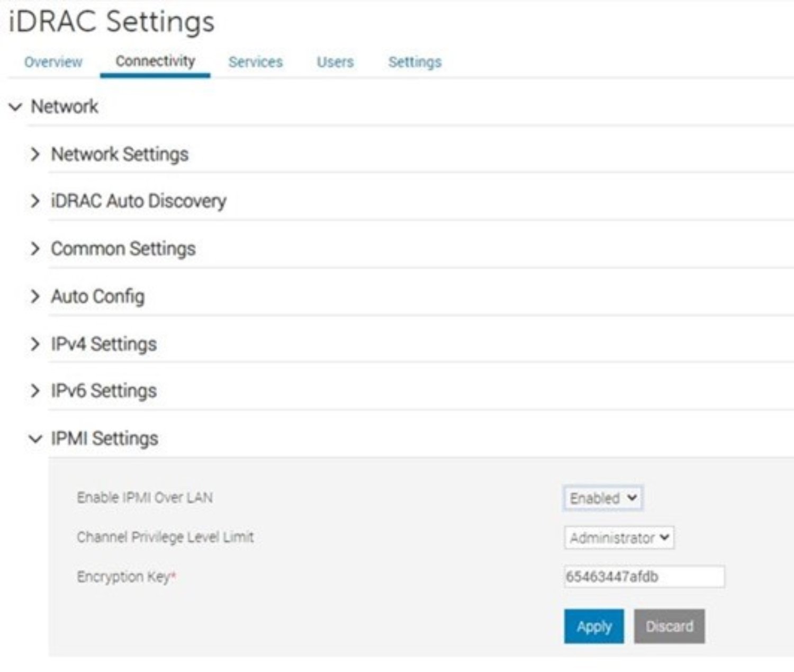Expand the Auto Config chevron
794x672 pixels.
[35, 297]
